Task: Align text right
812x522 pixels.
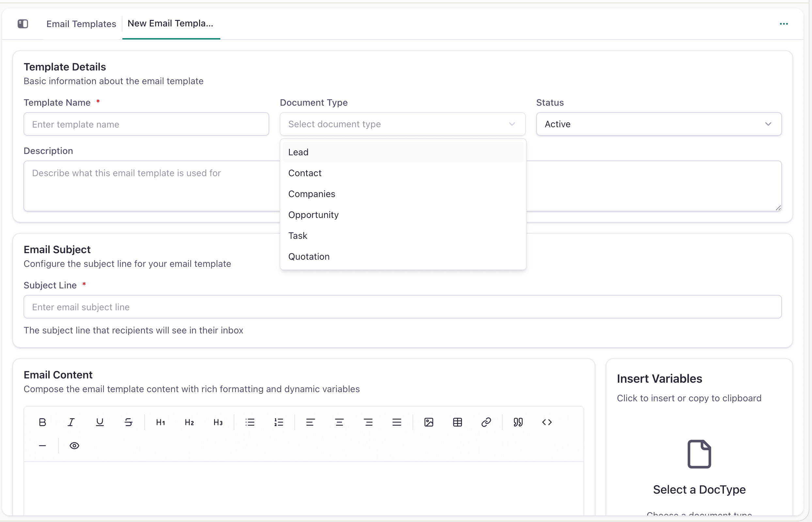Action: point(368,422)
